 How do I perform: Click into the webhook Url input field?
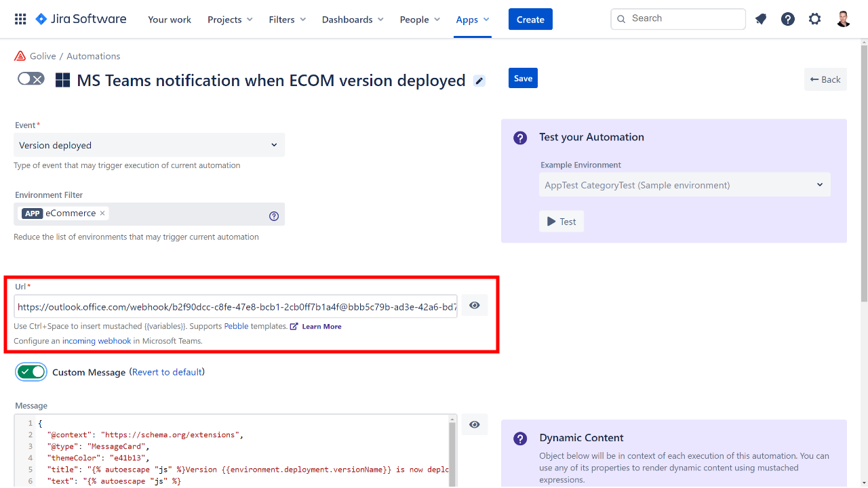click(x=235, y=306)
